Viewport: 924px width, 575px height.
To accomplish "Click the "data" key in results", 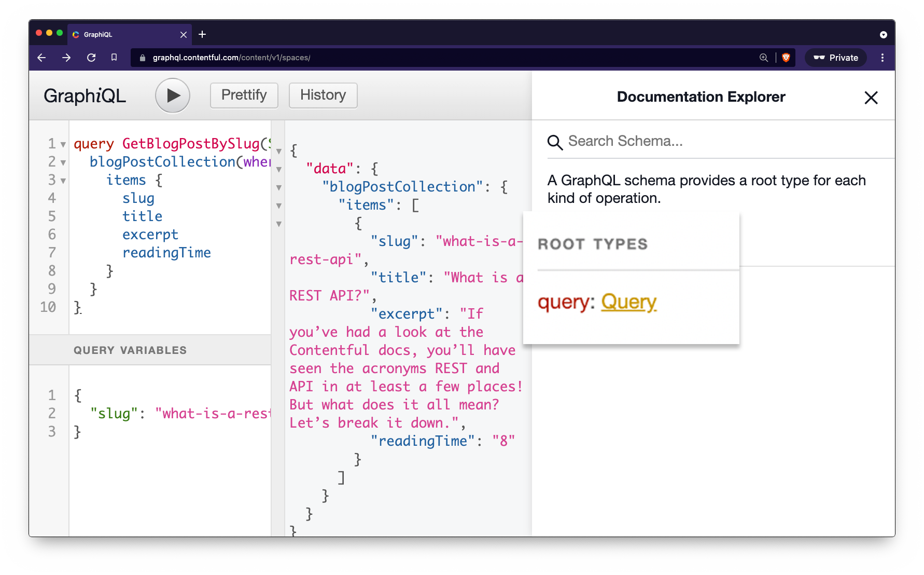I will coord(330,169).
